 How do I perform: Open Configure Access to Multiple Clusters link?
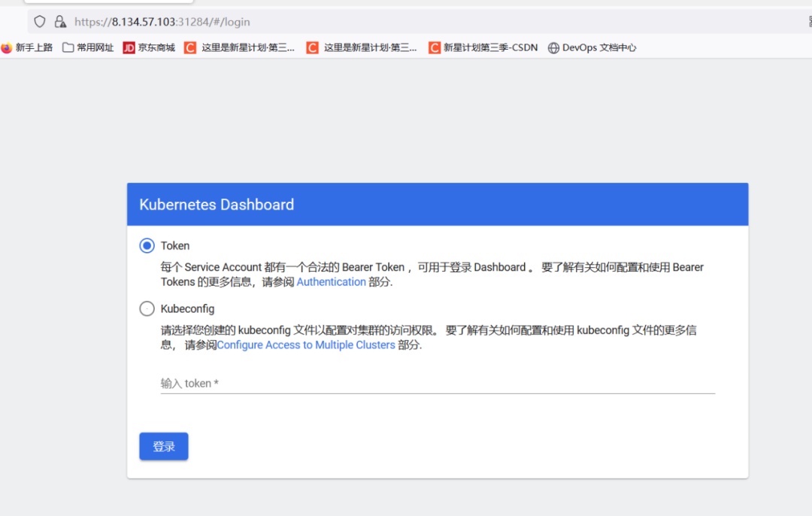pos(306,345)
